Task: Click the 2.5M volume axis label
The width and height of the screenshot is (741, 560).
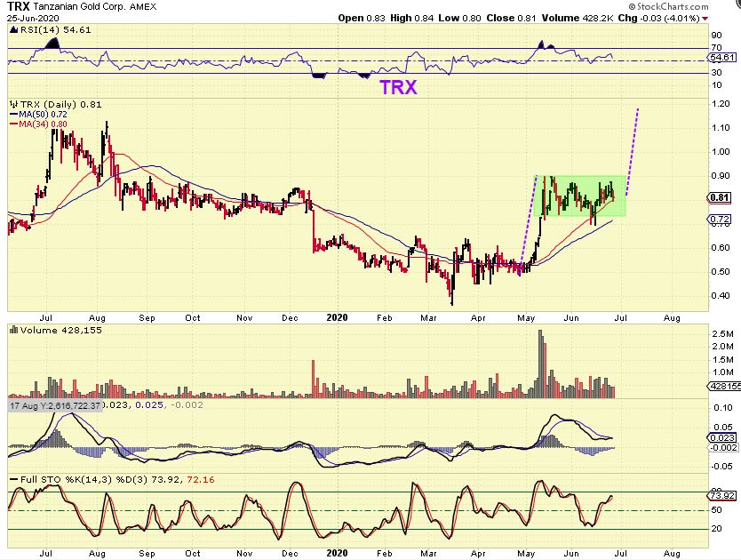Action: coord(722,334)
